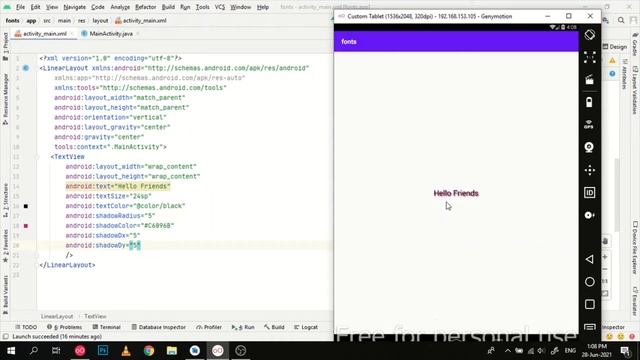
Task: Open the Genymotion GPS widget
Action: click(589, 124)
